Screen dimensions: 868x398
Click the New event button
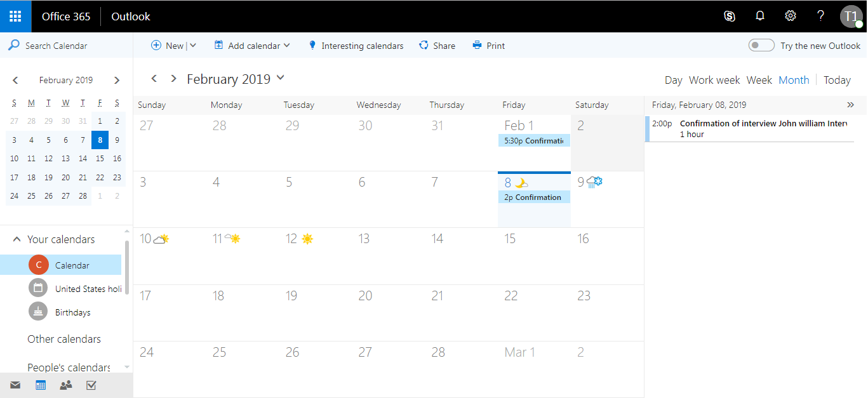tap(168, 45)
